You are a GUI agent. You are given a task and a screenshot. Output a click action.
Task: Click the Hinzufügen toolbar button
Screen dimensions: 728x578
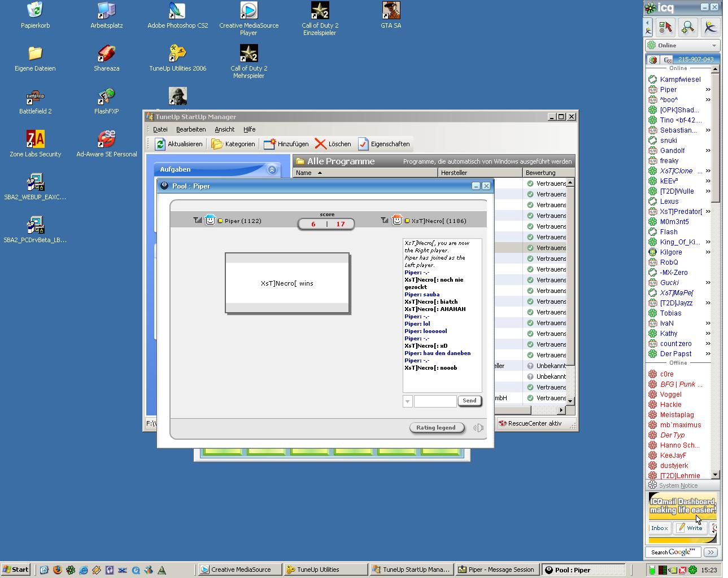coord(286,144)
